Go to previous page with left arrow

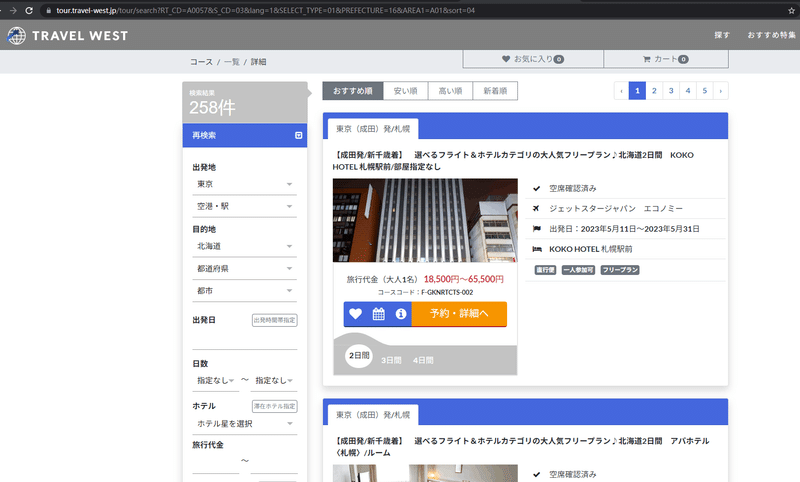click(621, 91)
